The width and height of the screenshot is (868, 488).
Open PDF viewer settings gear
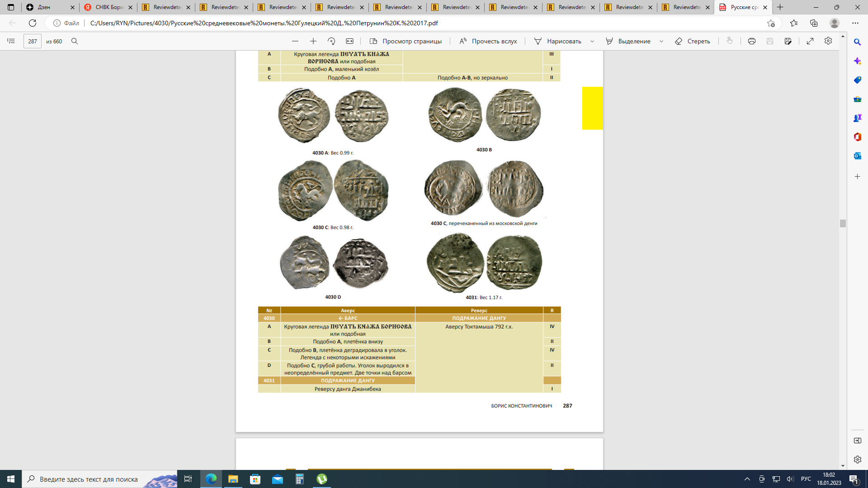tap(828, 41)
